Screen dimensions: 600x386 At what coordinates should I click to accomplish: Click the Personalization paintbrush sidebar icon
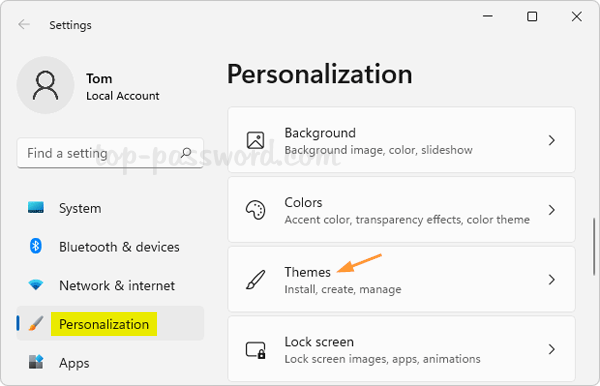36,324
